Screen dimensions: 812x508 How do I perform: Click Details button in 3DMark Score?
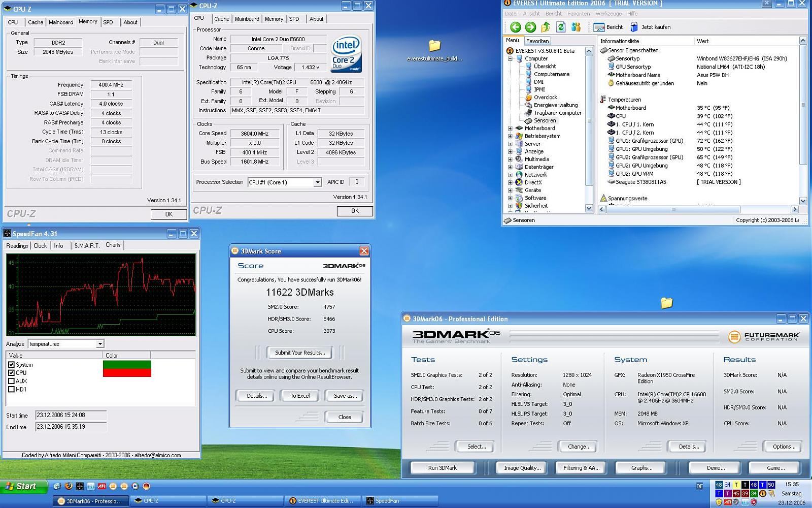coord(257,396)
